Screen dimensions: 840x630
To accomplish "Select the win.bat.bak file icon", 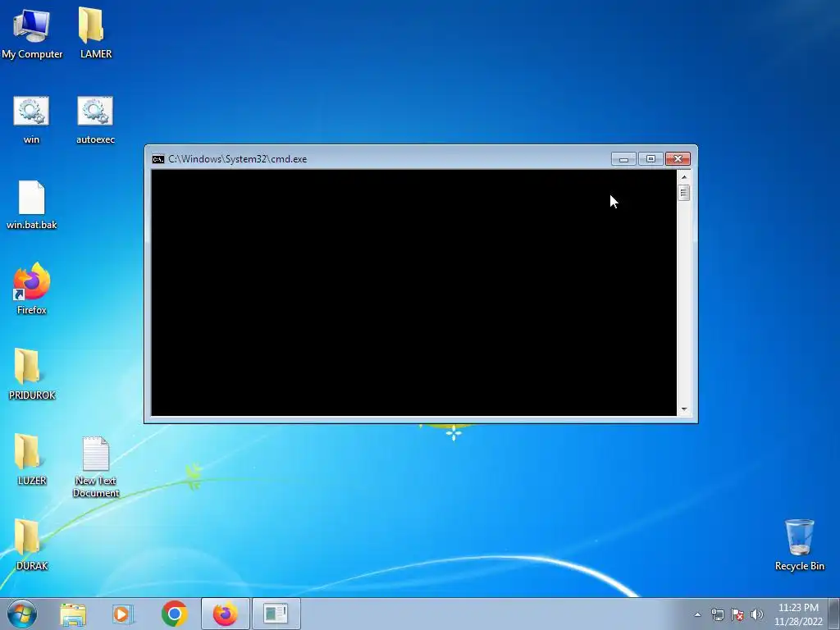I will [32, 205].
